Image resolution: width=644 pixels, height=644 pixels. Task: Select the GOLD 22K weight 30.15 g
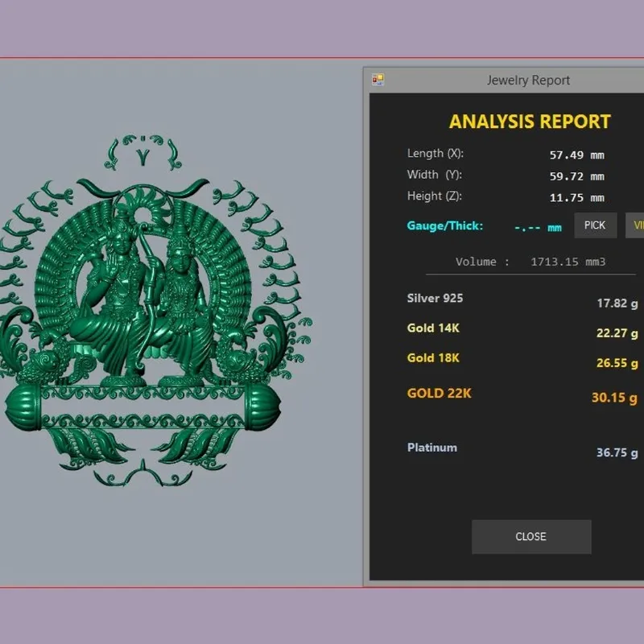point(614,398)
